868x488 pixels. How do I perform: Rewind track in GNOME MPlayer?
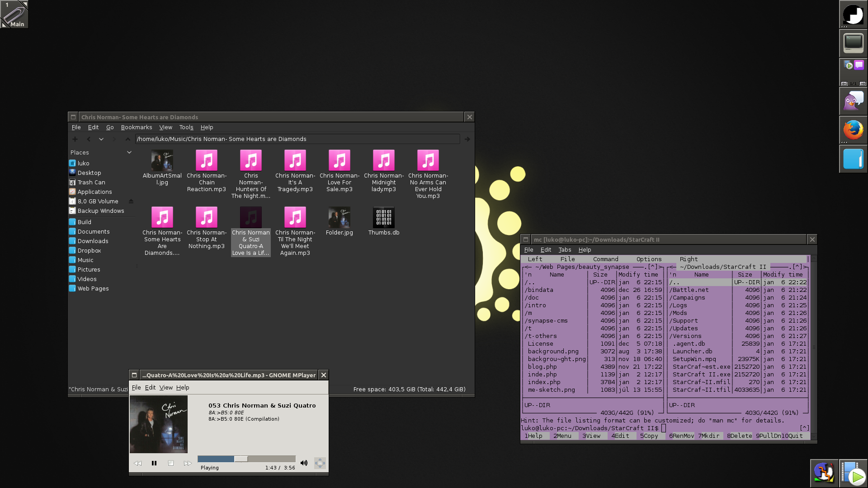tap(138, 463)
